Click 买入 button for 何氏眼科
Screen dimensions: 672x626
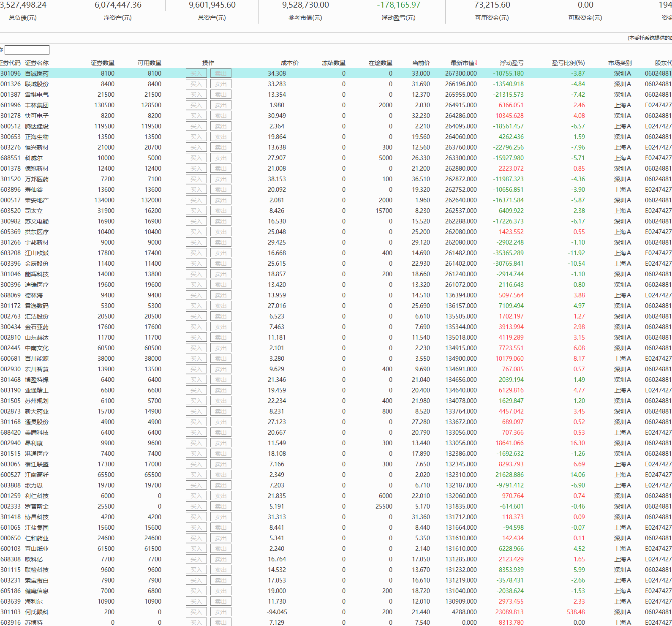coord(196,612)
